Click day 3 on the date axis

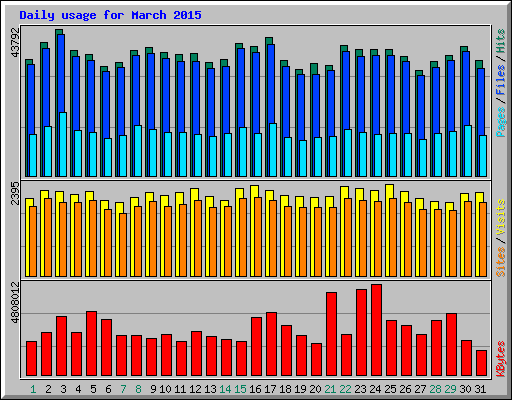tap(63, 389)
